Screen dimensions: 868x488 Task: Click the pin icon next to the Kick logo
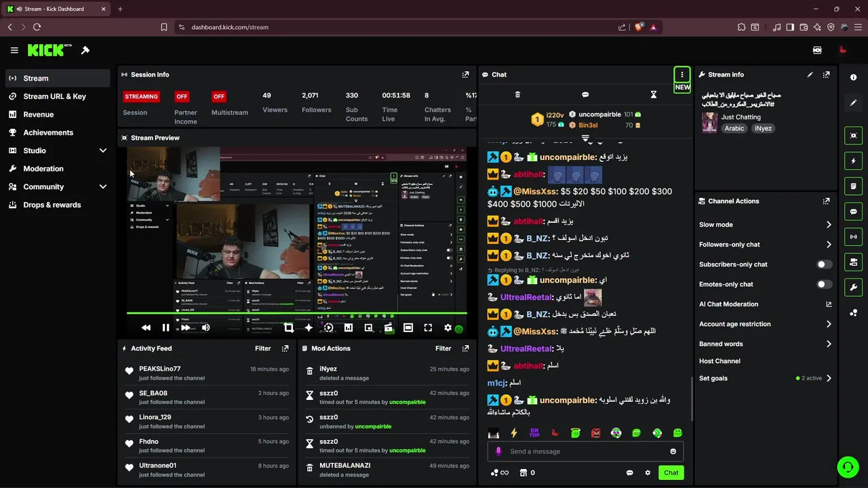click(85, 50)
